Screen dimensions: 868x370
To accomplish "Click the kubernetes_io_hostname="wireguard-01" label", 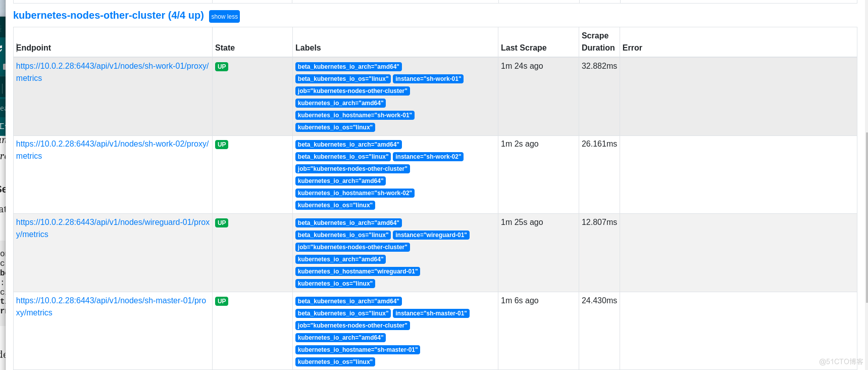I will 358,271.
